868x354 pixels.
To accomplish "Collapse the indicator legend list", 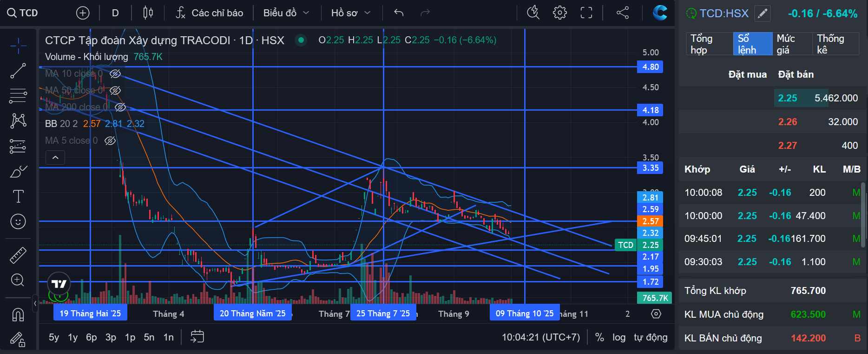I will click(55, 158).
